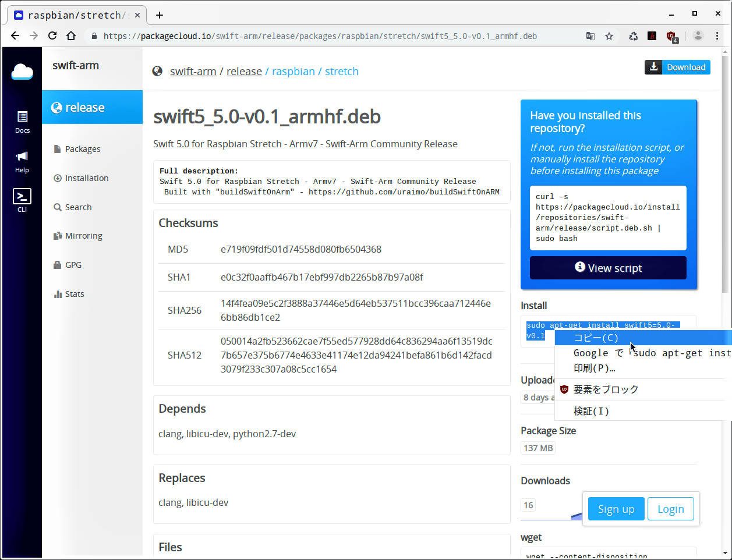The width and height of the screenshot is (732, 560).
Task: Click the browser forward arrow
Action: tap(34, 36)
